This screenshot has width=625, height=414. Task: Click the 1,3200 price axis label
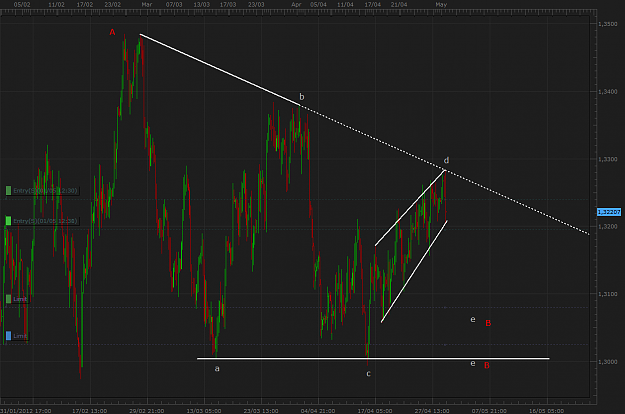[607, 226]
